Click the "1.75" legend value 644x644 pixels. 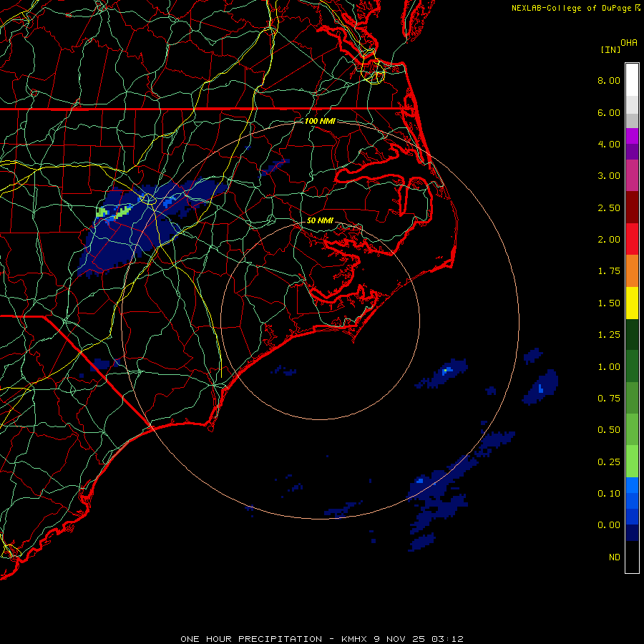point(609,271)
